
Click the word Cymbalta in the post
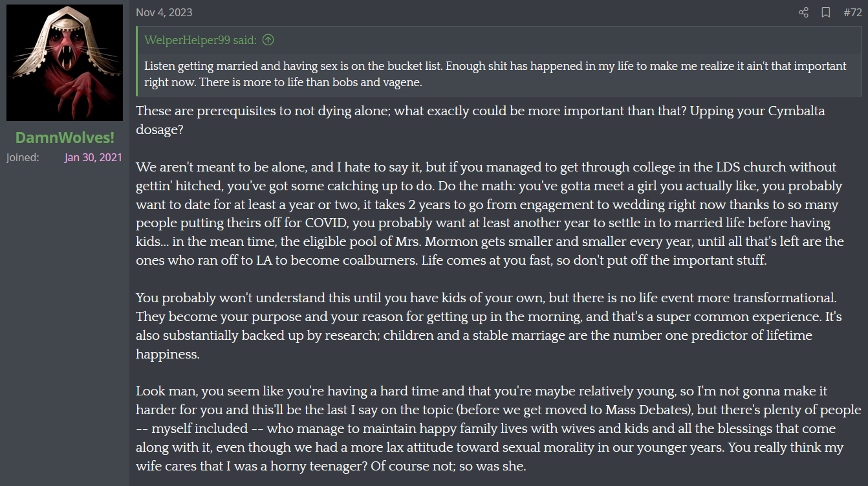(796, 111)
